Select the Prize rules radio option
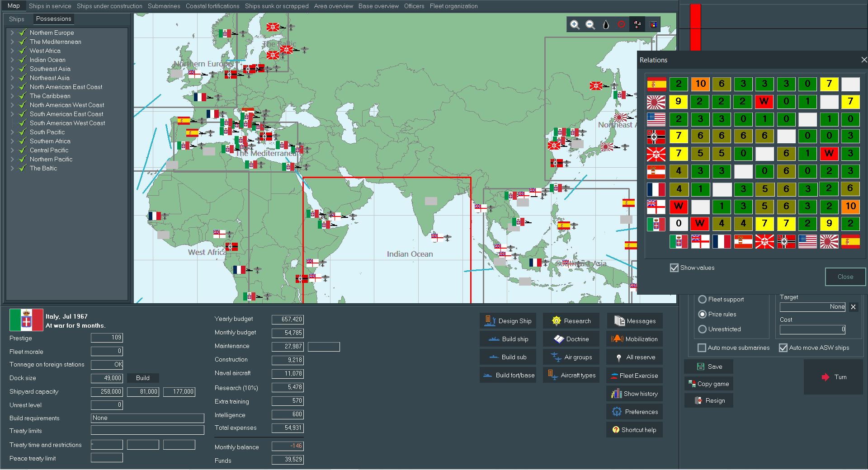Screen dimensions: 868x470 point(703,314)
